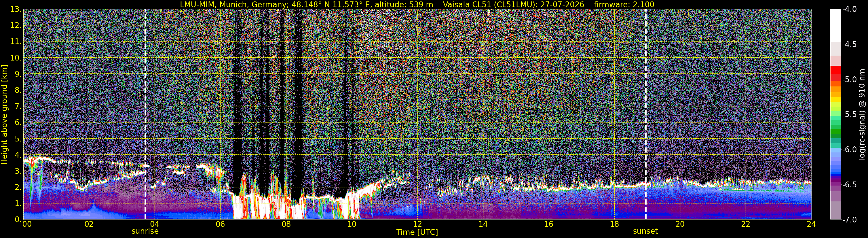This screenshot has height=238, width=868.
Task: Click the 13. tick on the height axis
Action: 16,10
